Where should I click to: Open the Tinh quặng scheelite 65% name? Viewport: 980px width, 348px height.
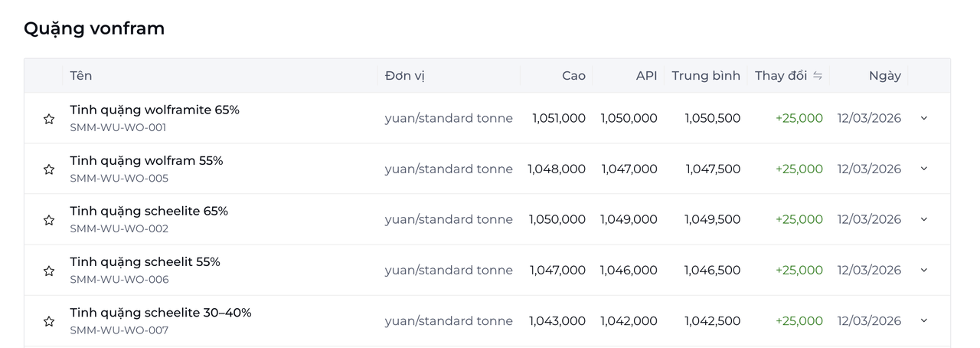pyautogui.click(x=149, y=211)
